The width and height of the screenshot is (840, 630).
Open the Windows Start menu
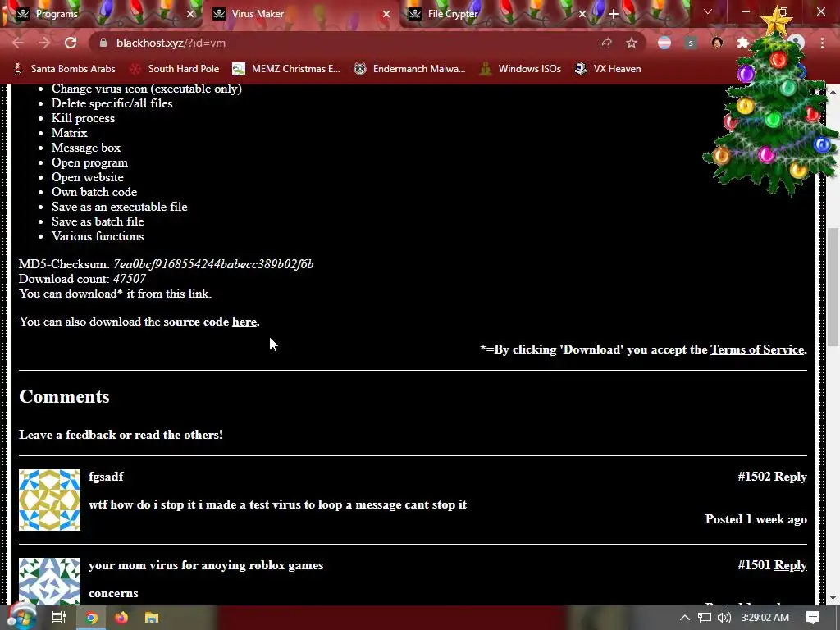tap(21, 617)
